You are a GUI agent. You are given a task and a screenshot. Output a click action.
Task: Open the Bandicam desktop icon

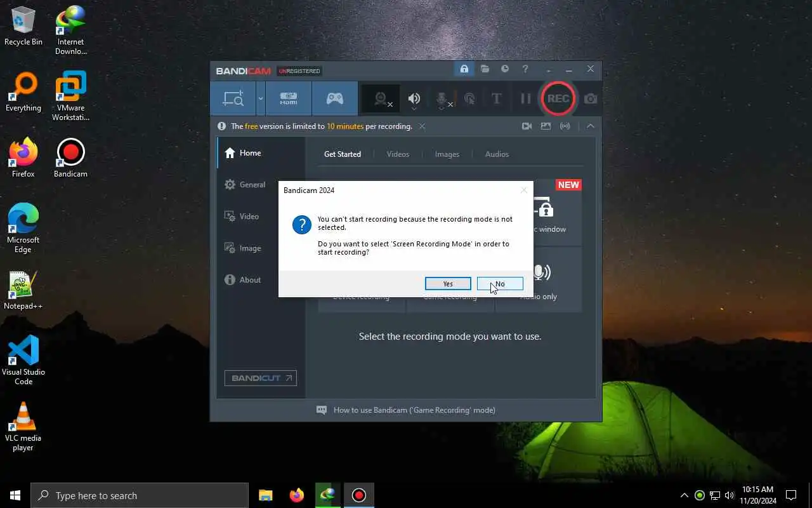[70, 158]
